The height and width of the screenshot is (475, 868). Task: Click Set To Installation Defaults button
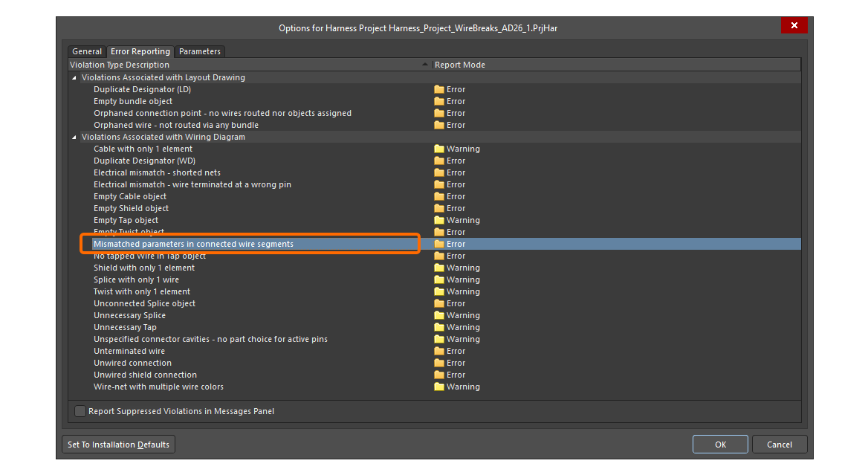point(118,445)
